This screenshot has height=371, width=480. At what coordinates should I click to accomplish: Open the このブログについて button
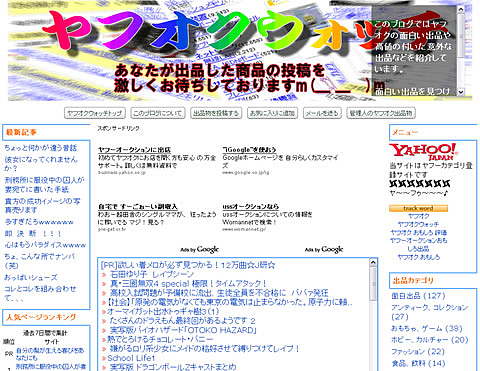158,113
